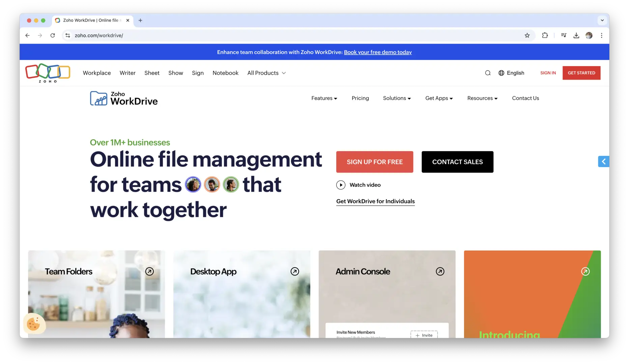Open the site search magnifier icon
The image size is (629, 364).
coord(488,73)
